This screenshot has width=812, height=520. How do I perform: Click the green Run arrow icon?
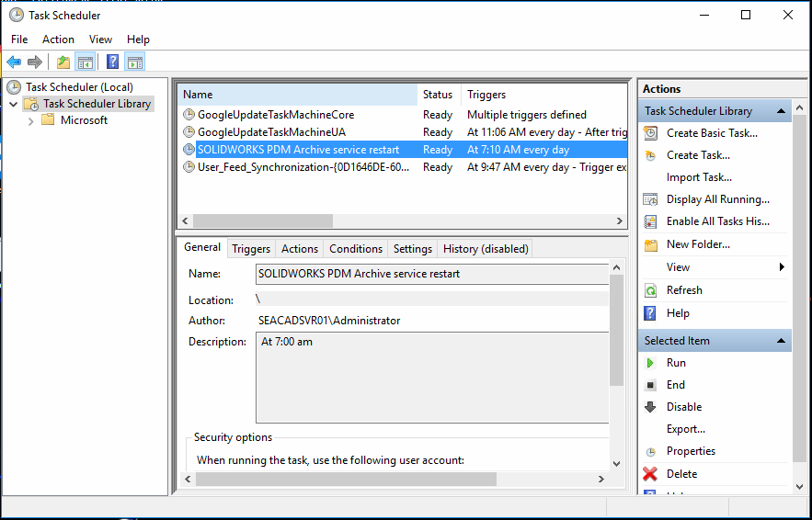[x=650, y=363]
